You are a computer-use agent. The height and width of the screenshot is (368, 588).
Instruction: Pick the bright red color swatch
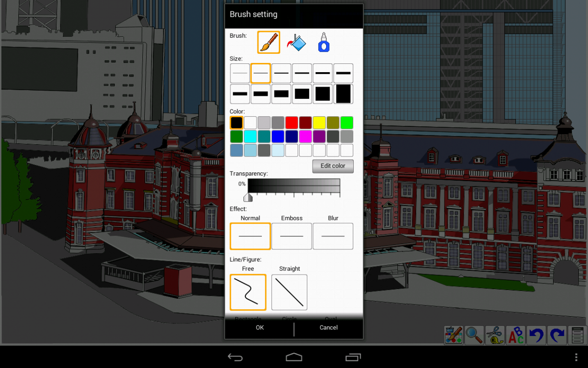[291, 123]
